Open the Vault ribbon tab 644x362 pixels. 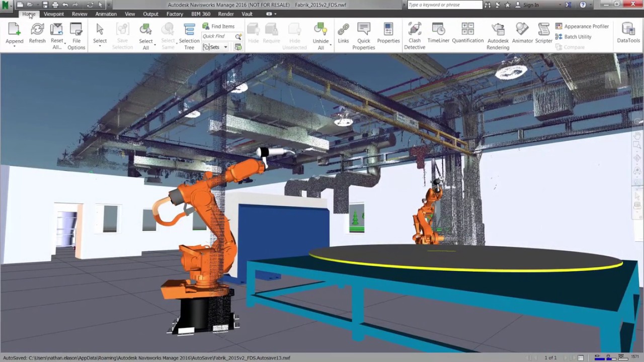(x=247, y=14)
